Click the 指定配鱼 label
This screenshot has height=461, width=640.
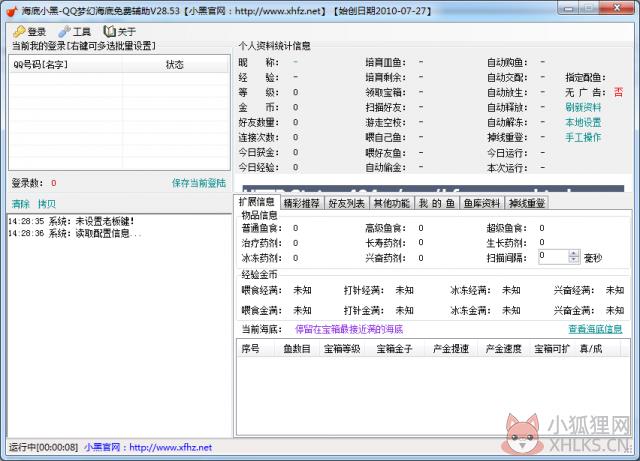pyautogui.click(x=585, y=78)
